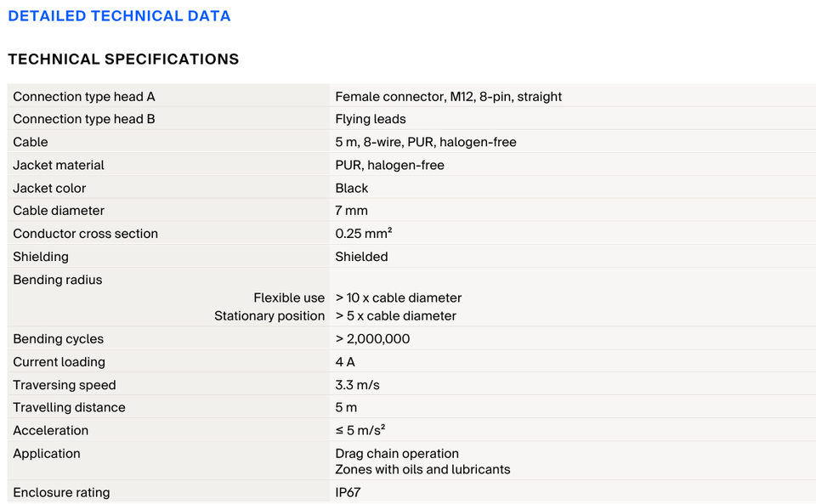Screen dimensions: 816x504
Task: Select the IP67 enclosure rating value
Action: point(348,492)
